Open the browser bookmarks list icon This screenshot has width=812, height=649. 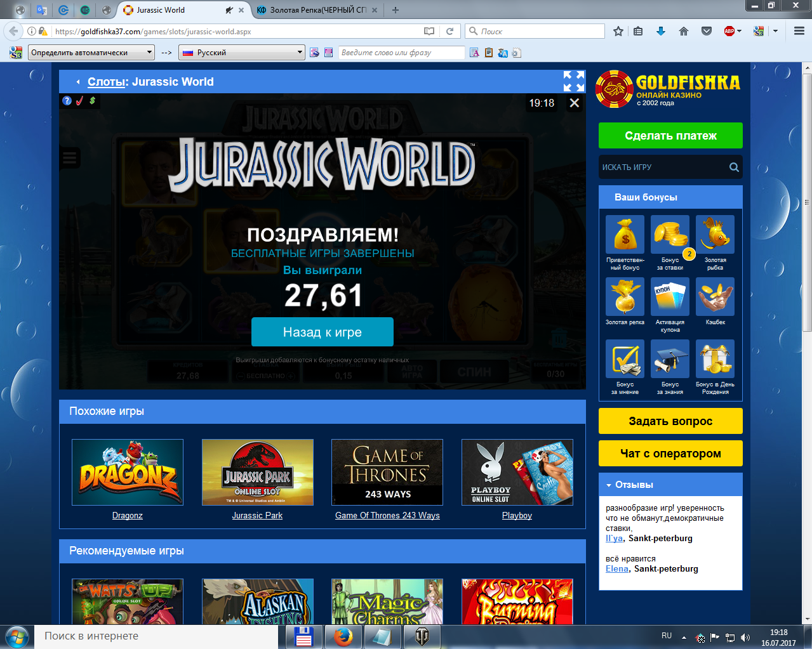pos(639,31)
